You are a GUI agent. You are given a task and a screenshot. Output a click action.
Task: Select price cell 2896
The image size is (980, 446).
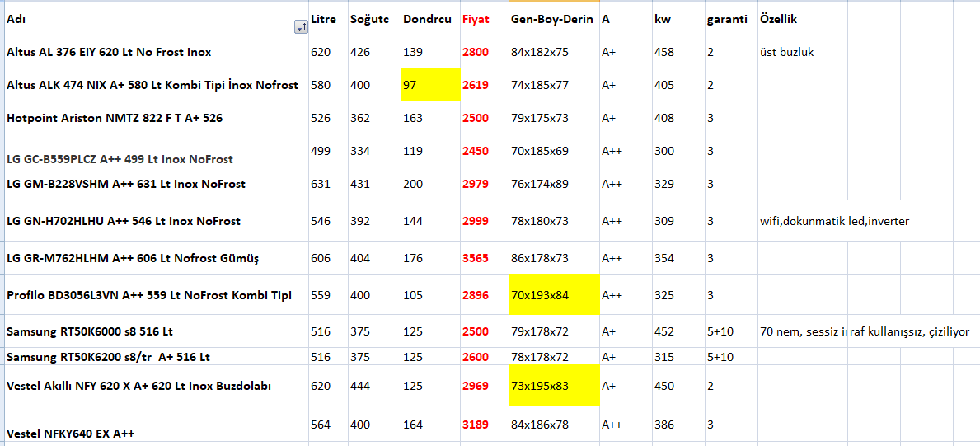point(484,294)
